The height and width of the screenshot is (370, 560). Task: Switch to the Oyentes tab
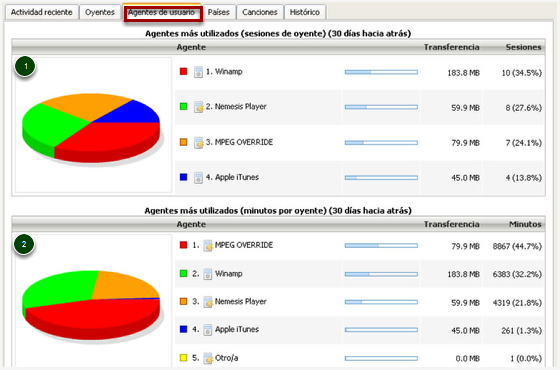click(100, 12)
